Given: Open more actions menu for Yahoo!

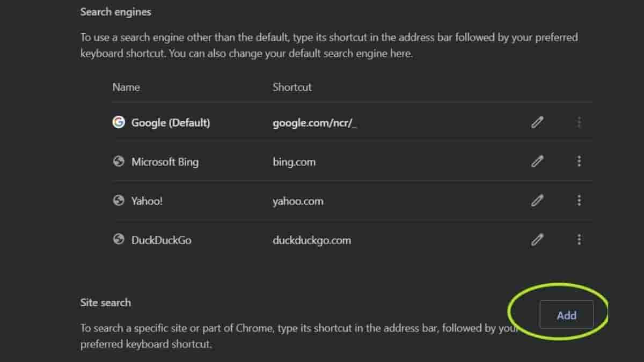Looking at the screenshot, I should [x=579, y=201].
